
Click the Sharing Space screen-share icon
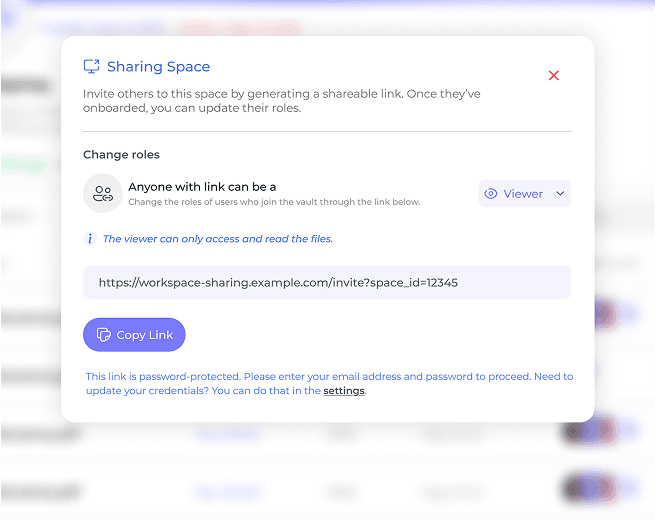click(x=91, y=66)
